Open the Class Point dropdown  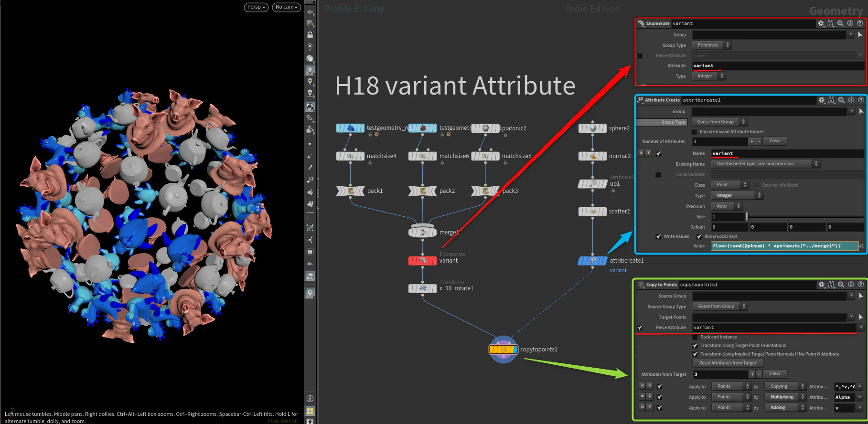point(730,185)
